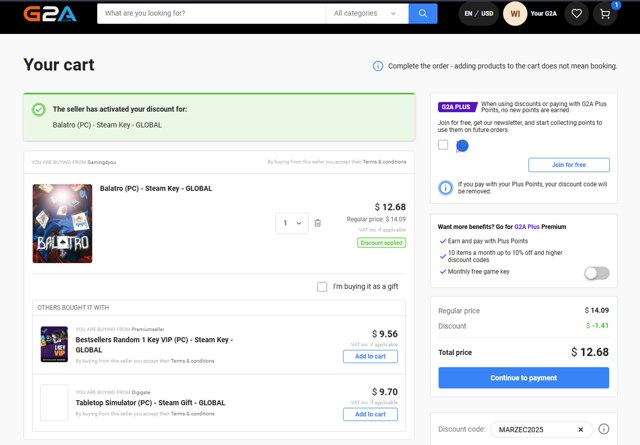The height and width of the screenshot is (445, 640).
Task: Check "I'm buying it as a gift"
Action: 322,287
